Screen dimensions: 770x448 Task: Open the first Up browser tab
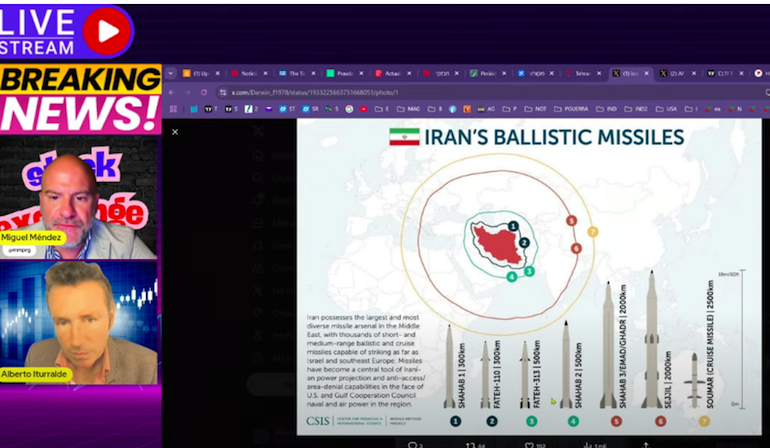click(199, 73)
